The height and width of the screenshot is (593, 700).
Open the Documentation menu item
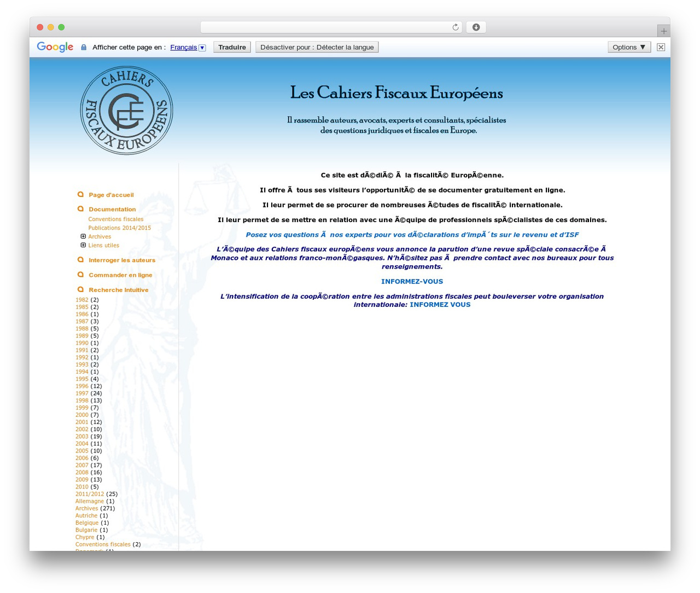click(112, 209)
